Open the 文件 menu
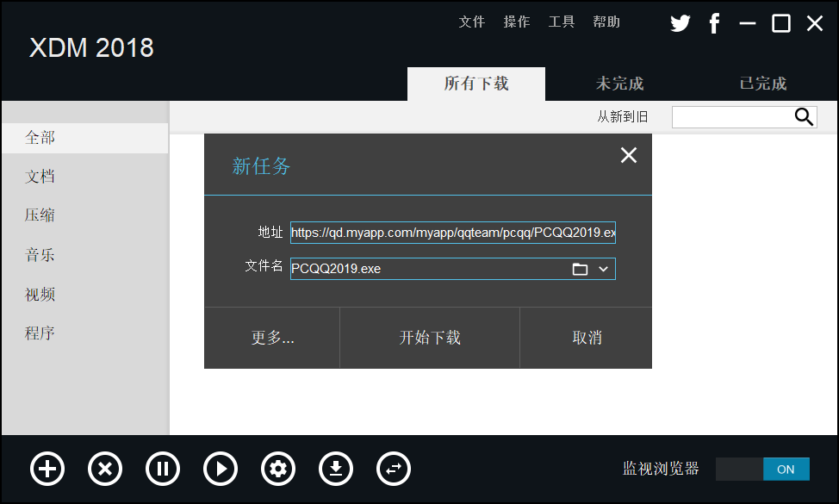This screenshot has height=504, width=839. [x=472, y=22]
